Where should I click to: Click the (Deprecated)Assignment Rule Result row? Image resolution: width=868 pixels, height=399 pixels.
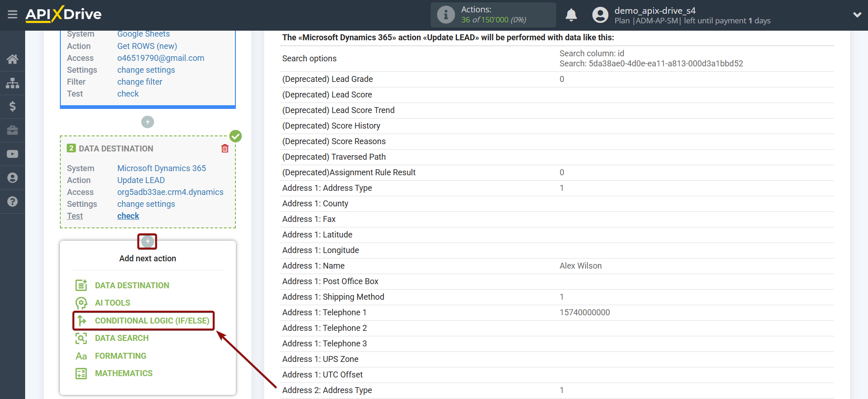[x=557, y=173]
